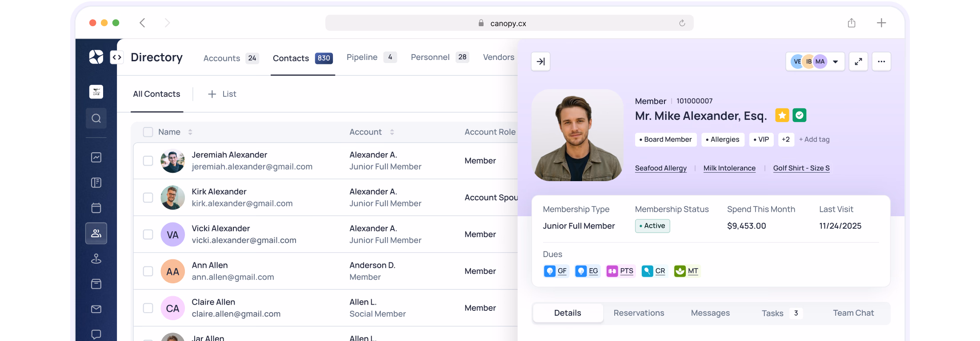
Task: Add a new List
Action: coord(222,94)
